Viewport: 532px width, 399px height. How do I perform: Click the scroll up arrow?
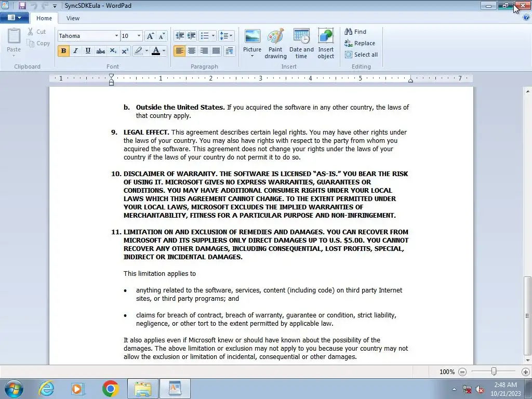pos(527,91)
